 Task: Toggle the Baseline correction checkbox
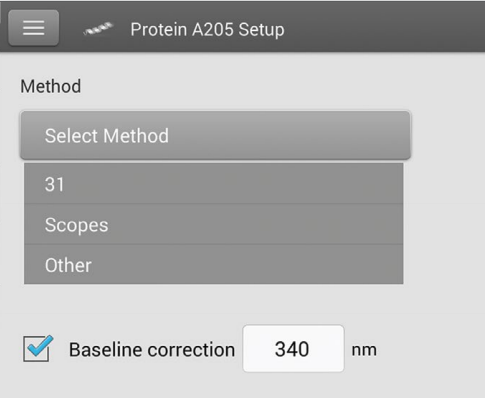[37, 348]
